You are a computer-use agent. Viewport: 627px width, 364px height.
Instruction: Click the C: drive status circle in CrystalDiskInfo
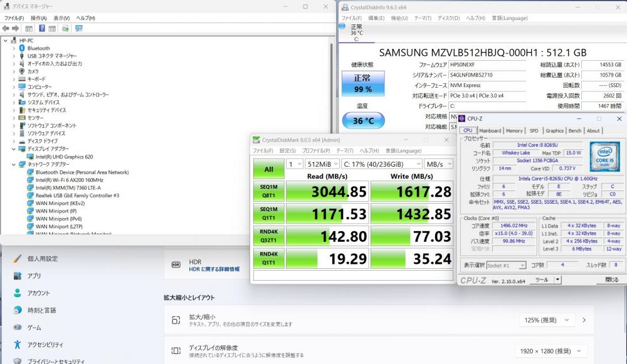click(x=342, y=26)
